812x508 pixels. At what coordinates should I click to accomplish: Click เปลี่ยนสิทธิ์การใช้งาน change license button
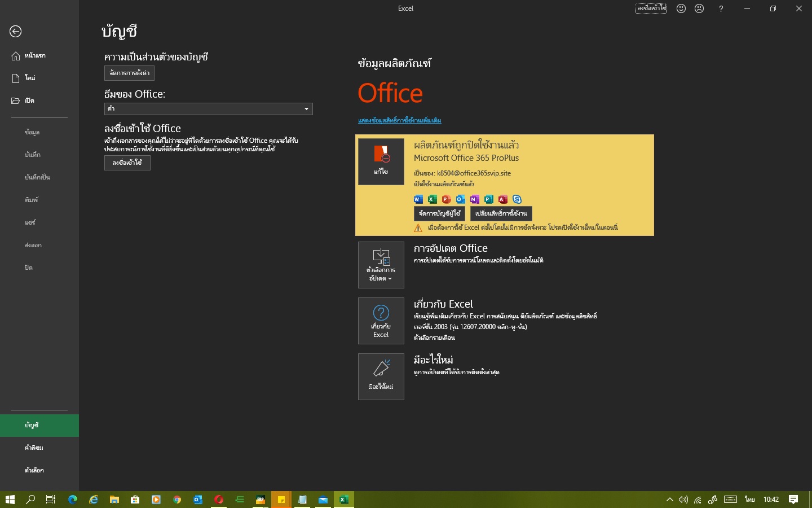[x=501, y=213]
